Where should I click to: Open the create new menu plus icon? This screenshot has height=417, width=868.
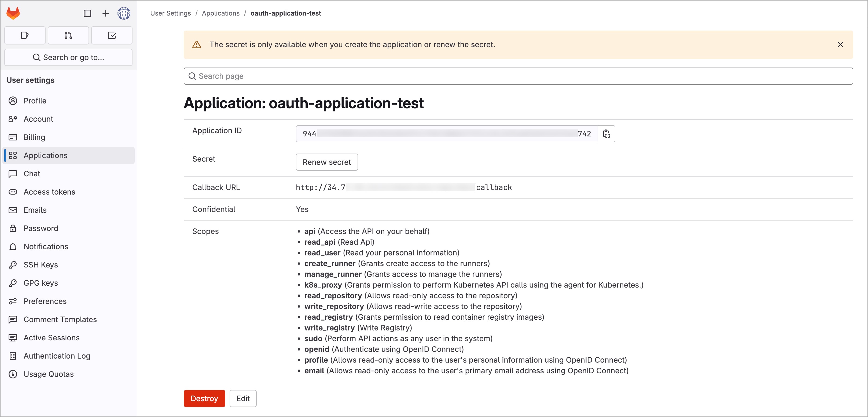(x=105, y=13)
